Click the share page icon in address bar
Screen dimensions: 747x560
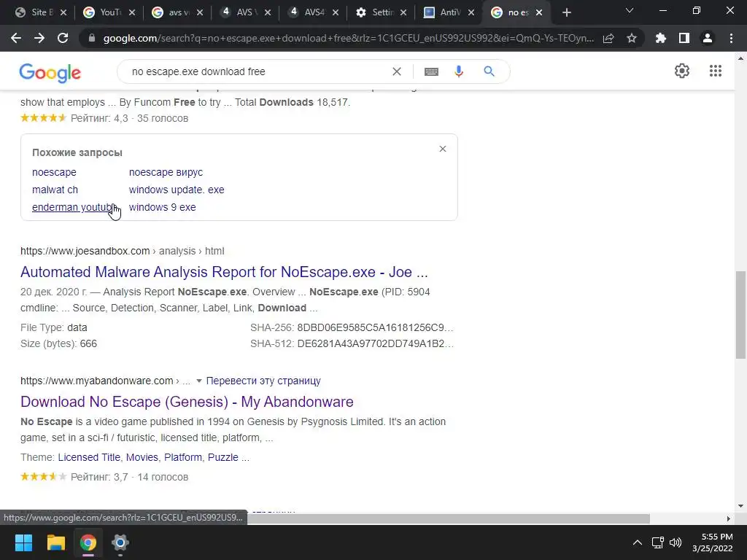point(608,39)
